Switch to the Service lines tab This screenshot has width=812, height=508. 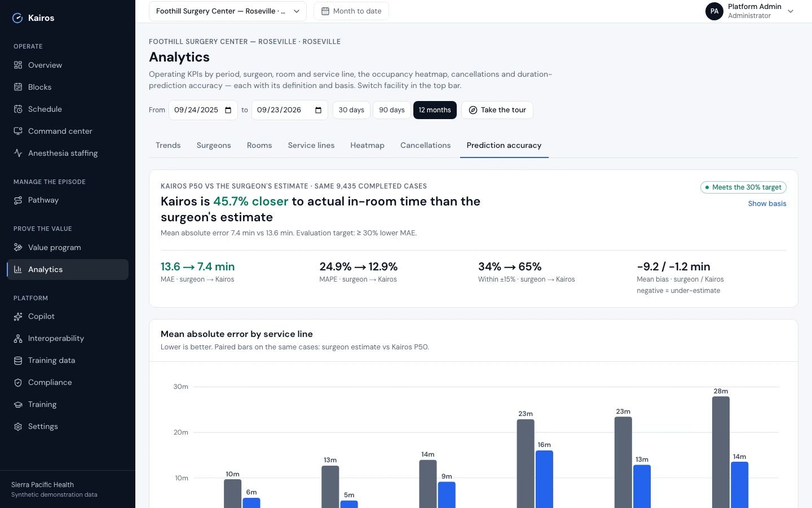(x=311, y=145)
